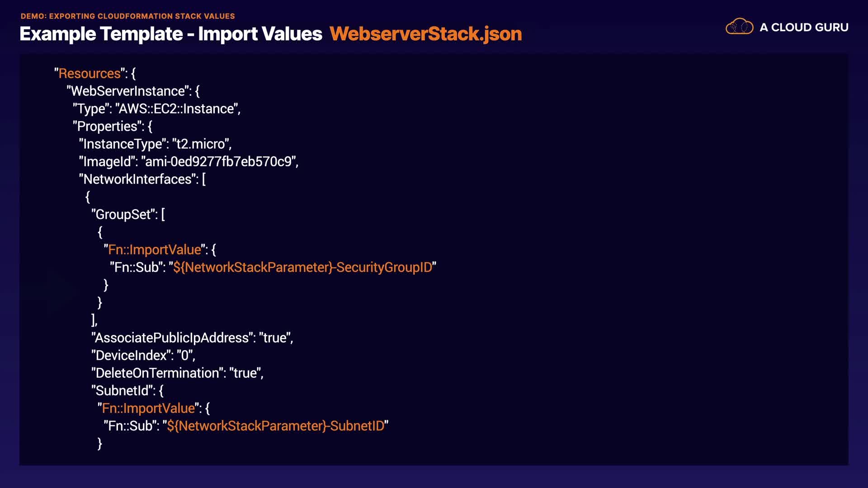Screen dimensions: 868x488
Task: Click the A Cloud Guru cloud logo
Action: (x=739, y=27)
